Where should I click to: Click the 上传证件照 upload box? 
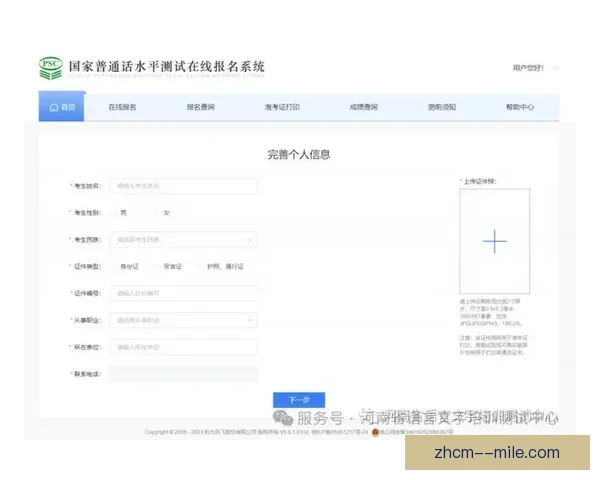coord(494,241)
